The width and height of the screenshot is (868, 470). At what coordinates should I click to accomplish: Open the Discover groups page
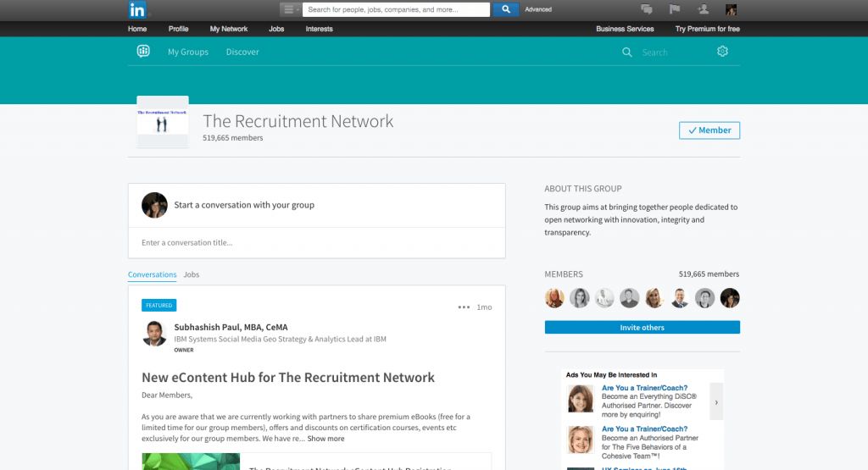tap(242, 52)
